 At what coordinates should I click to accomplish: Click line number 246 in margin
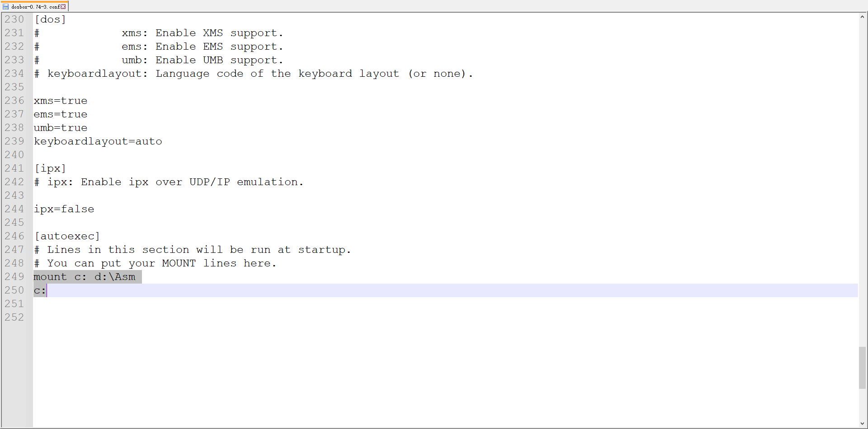[x=14, y=236]
